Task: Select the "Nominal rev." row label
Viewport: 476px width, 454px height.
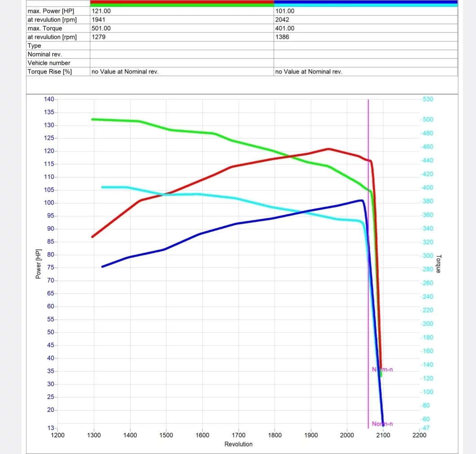Action: (45, 54)
